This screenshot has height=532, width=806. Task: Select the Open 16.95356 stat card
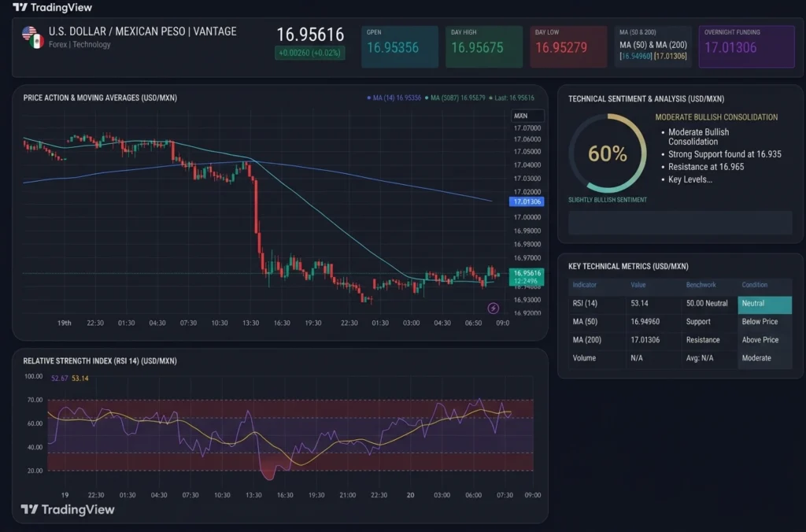coord(400,46)
